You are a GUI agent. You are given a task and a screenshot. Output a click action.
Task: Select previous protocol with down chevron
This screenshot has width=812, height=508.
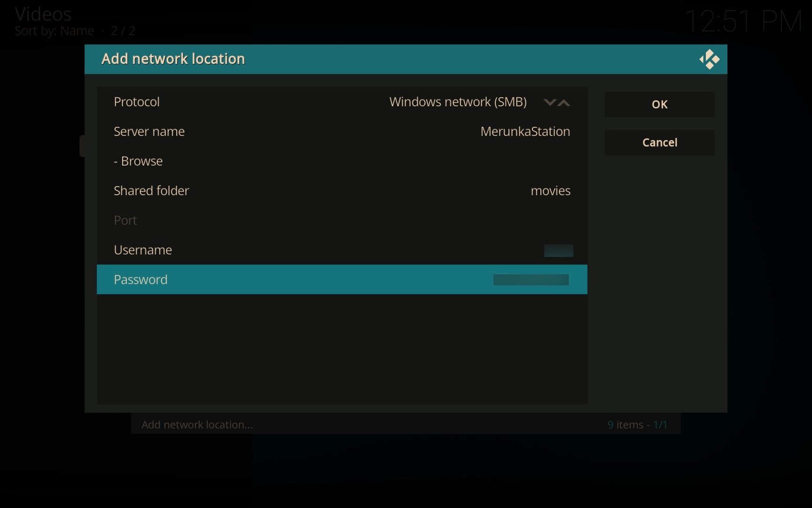(x=550, y=102)
